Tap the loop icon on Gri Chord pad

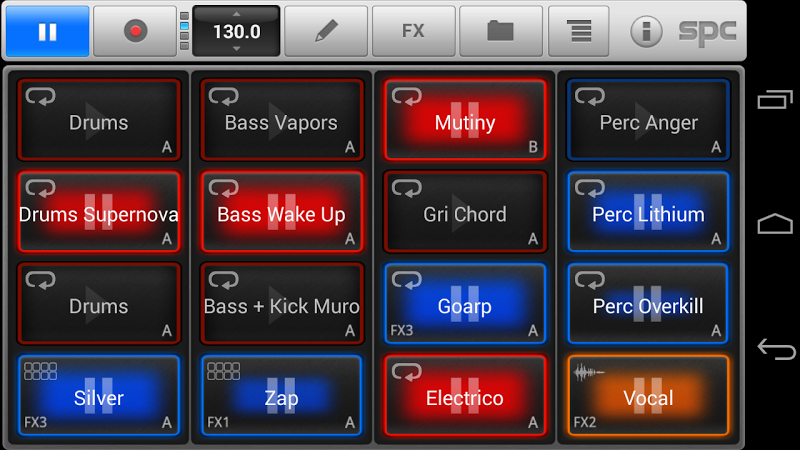click(x=407, y=188)
